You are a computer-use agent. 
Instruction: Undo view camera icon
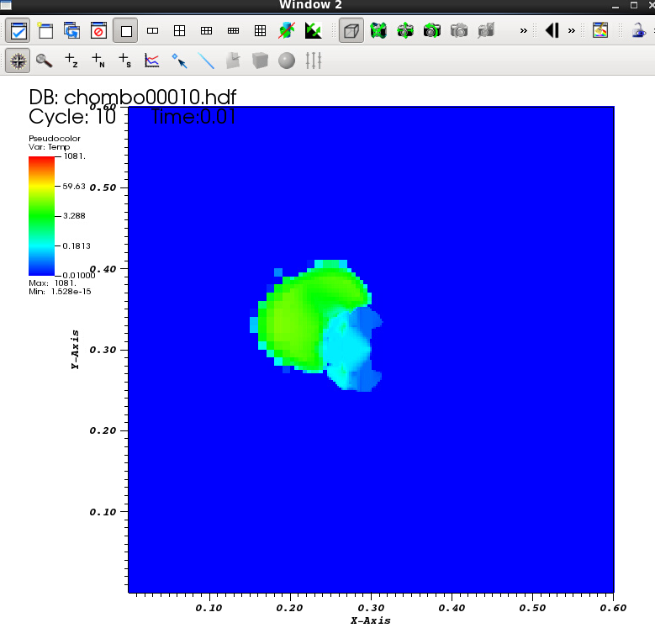tap(432, 30)
